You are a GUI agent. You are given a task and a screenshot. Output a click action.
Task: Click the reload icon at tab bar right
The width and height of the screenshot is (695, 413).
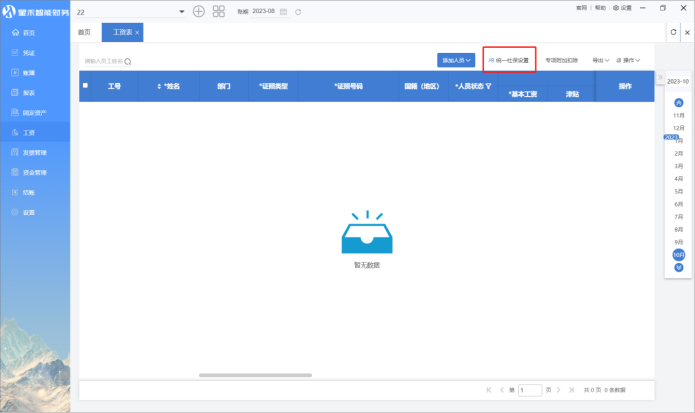[x=673, y=32]
